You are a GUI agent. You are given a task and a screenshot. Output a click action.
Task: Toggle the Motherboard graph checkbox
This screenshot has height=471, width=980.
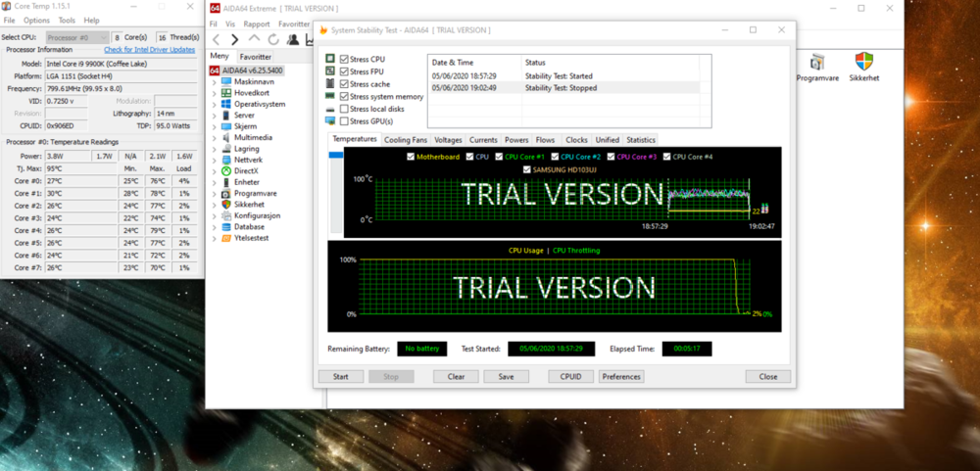[411, 157]
